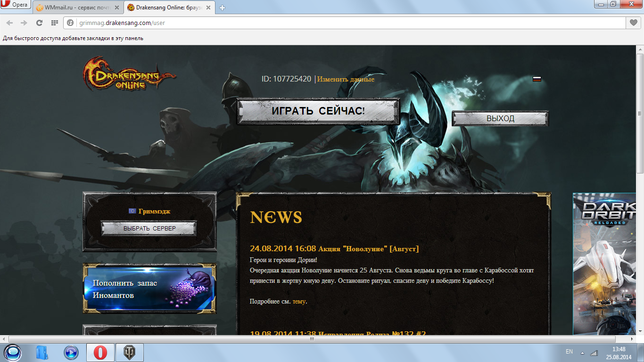Image resolution: width=644 pixels, height=362 pixels.
Task: Click the ВЫХОД logout button
Action: [500, 119]
